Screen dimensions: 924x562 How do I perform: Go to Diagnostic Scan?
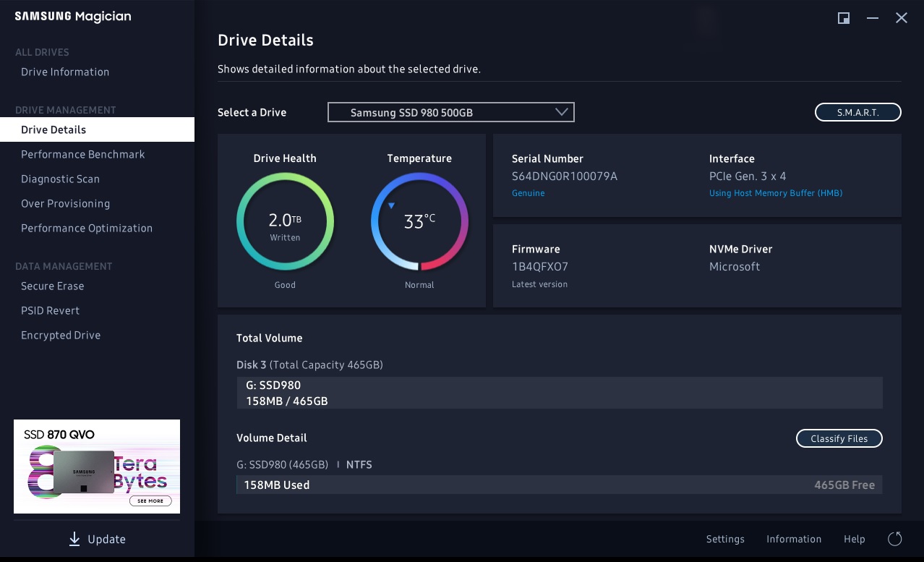[x=60, y=179]
